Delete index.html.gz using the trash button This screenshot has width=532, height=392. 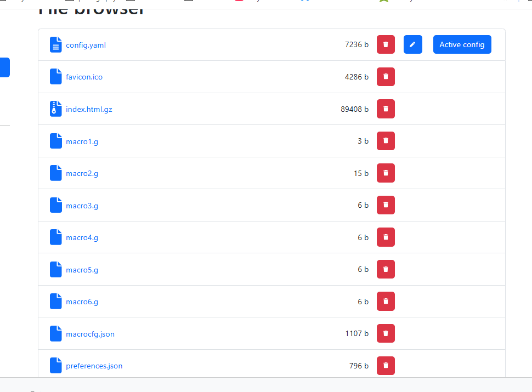pos(386,109)
